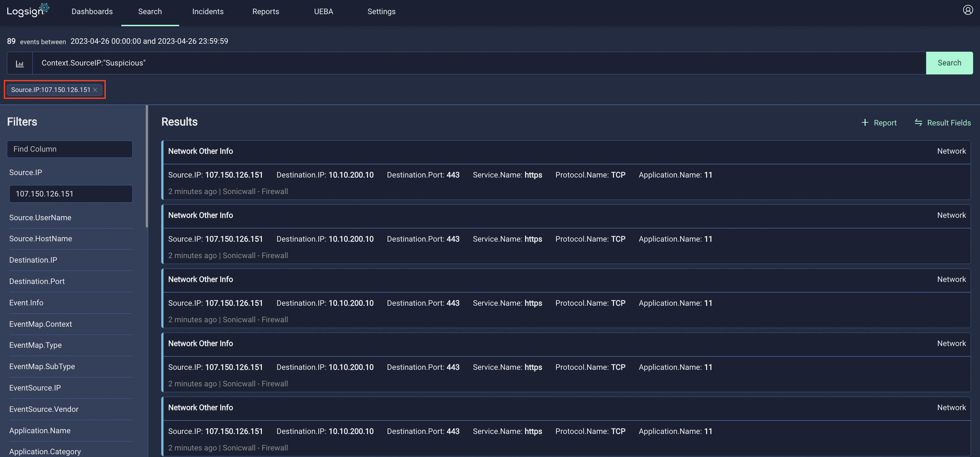Remove the Source.IP:107.150.126.151 filter tag
Screen dimensions: 980x457
(x=95, y=90)
